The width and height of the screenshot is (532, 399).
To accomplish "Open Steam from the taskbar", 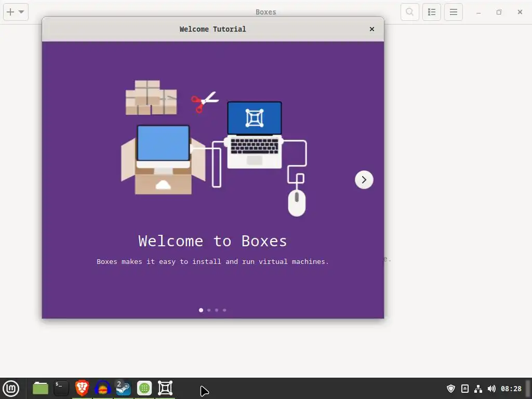I will [x=123, y=388].
